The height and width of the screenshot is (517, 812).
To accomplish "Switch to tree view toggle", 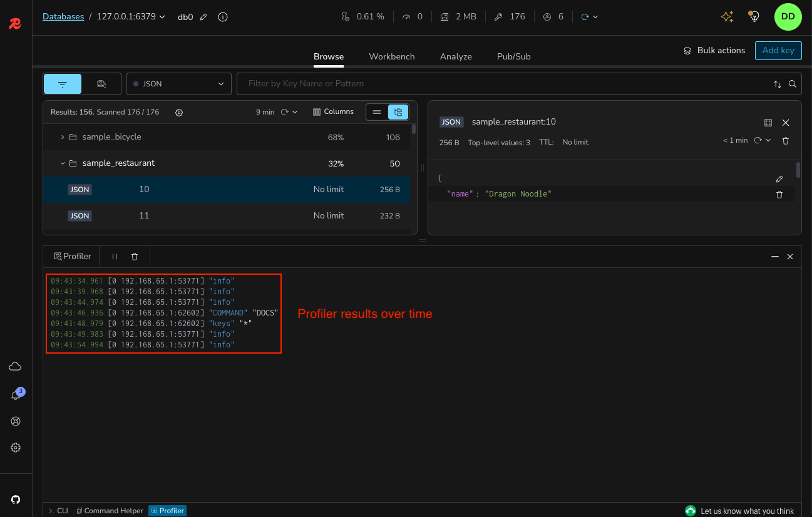I will coord(398,112).
